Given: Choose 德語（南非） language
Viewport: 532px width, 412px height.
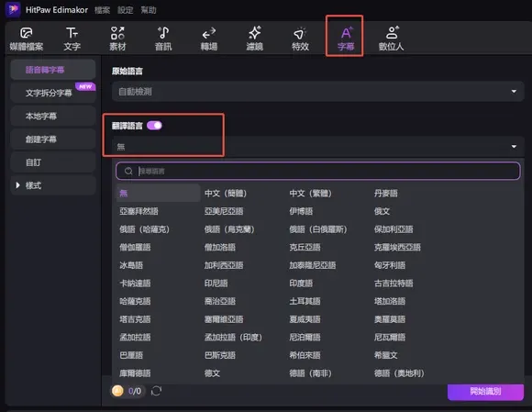Looking at the screenshot, I should click(x=310, y=373).
